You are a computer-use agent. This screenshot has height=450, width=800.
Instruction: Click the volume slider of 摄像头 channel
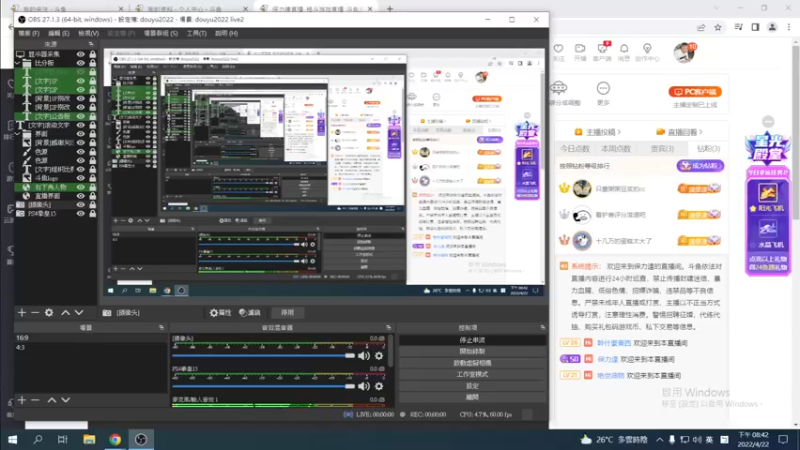coord(263,356)
